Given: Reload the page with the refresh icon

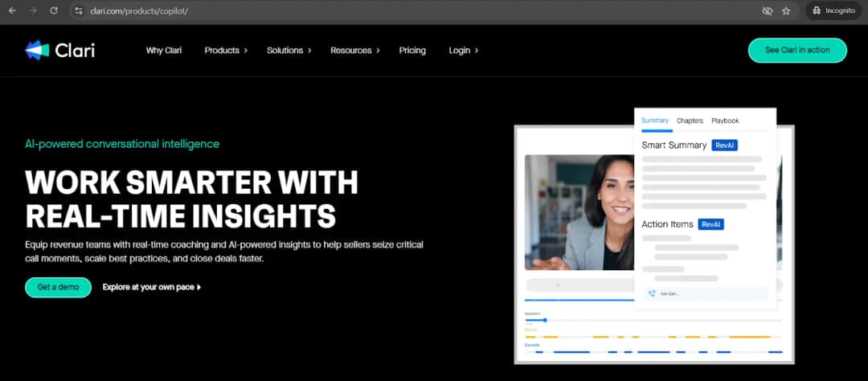Looking at the screenshot, I should (54, 10).
